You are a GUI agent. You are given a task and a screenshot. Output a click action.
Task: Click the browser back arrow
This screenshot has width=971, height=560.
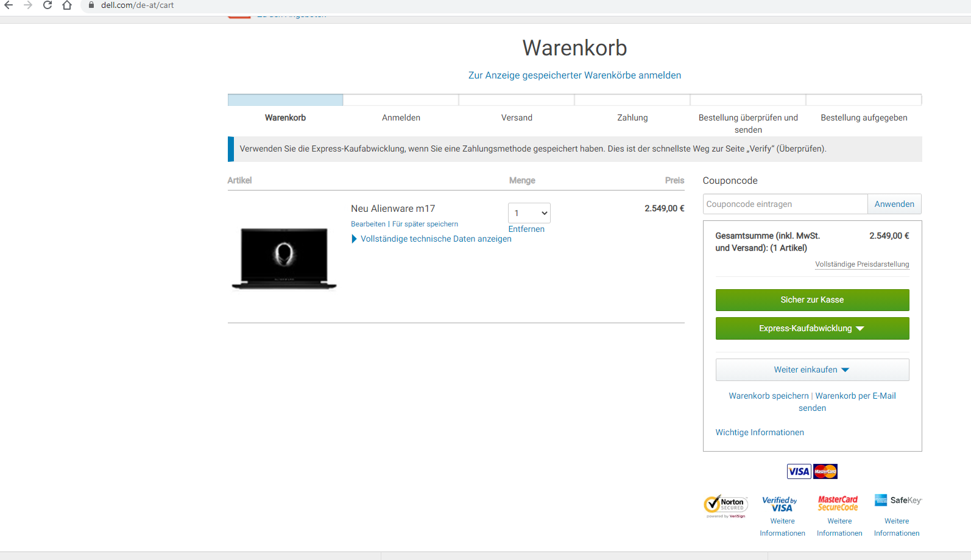[9, 5]
